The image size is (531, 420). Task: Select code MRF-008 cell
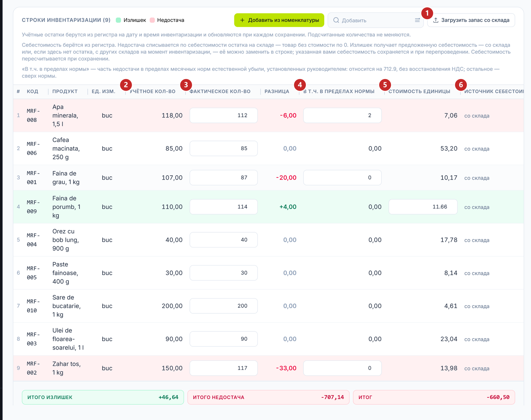(33, 115)
